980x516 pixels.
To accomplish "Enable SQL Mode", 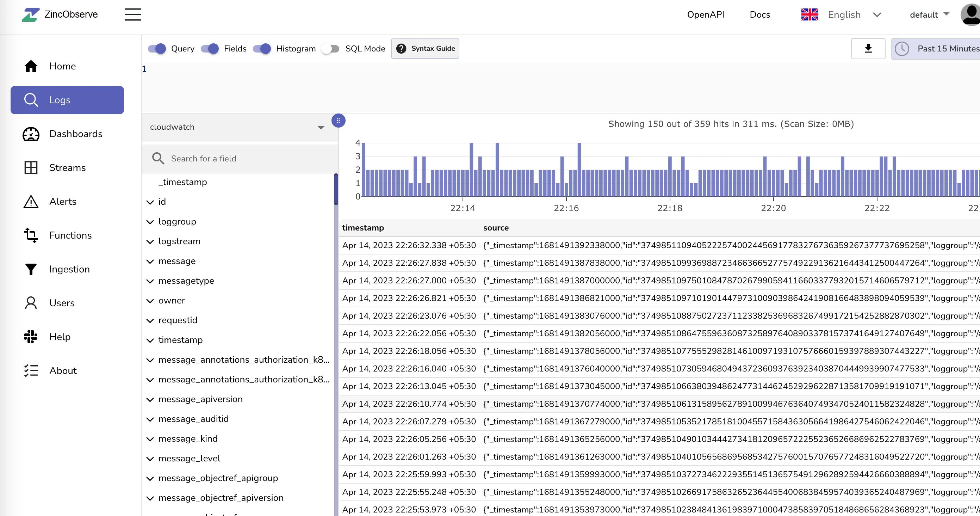I will pos(330,49).
